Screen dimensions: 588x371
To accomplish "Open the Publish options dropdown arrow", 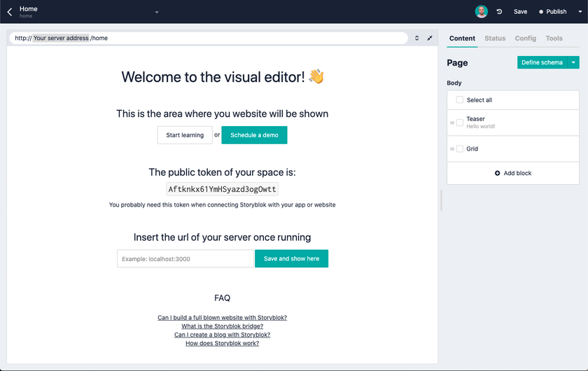I will [580, 12].
